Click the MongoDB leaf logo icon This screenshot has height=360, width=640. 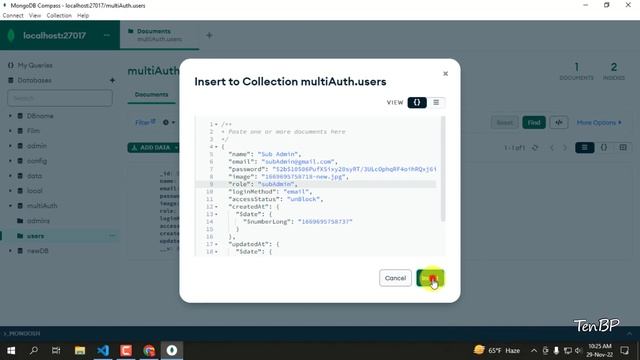click(11, 36)
